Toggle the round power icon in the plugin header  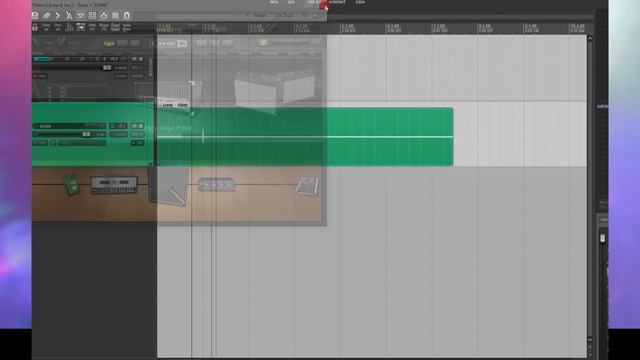pyautogui.click(x=263, y=42)
